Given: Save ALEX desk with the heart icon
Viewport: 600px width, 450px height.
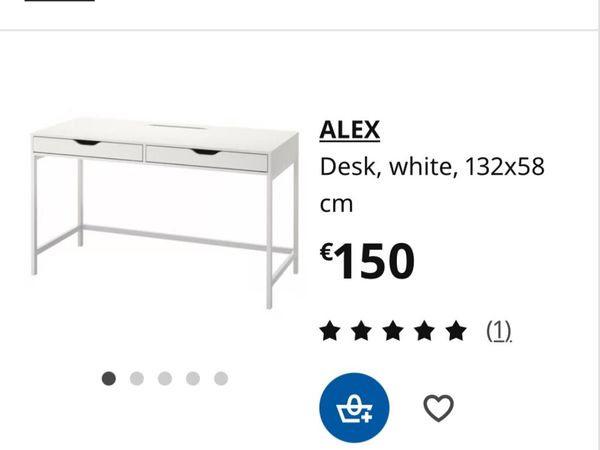Looking at the screenshot, I should tap(439, 408).
